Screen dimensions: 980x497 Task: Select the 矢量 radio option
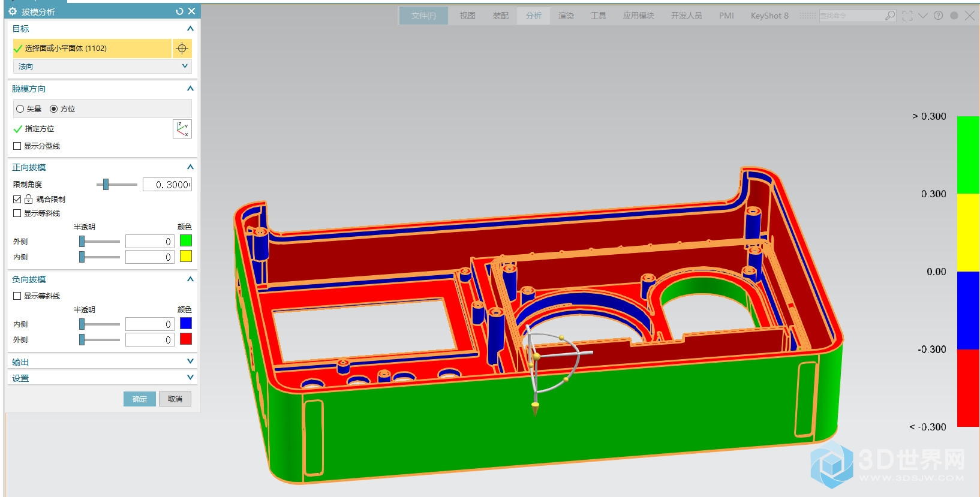point(20,109)
